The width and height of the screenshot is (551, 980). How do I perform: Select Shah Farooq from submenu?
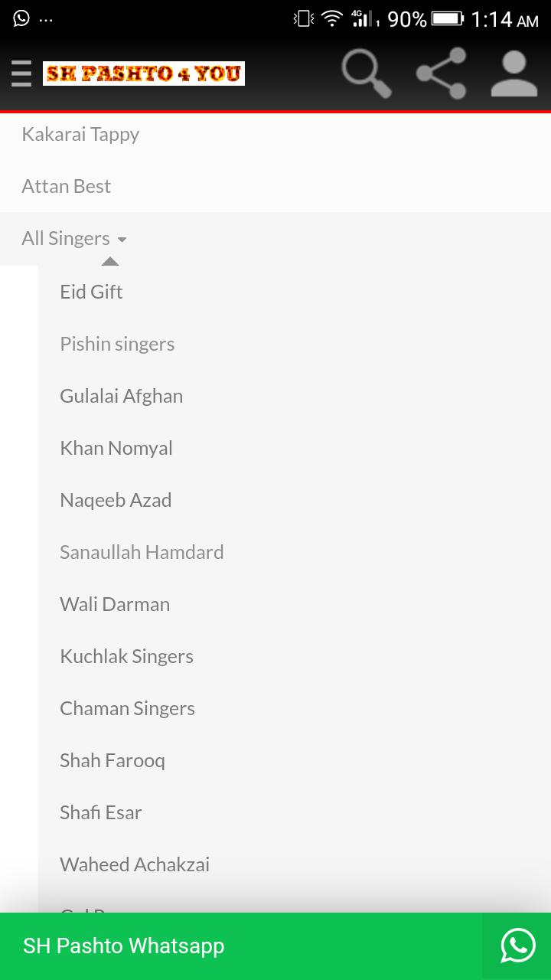click(x=112, y=760)
